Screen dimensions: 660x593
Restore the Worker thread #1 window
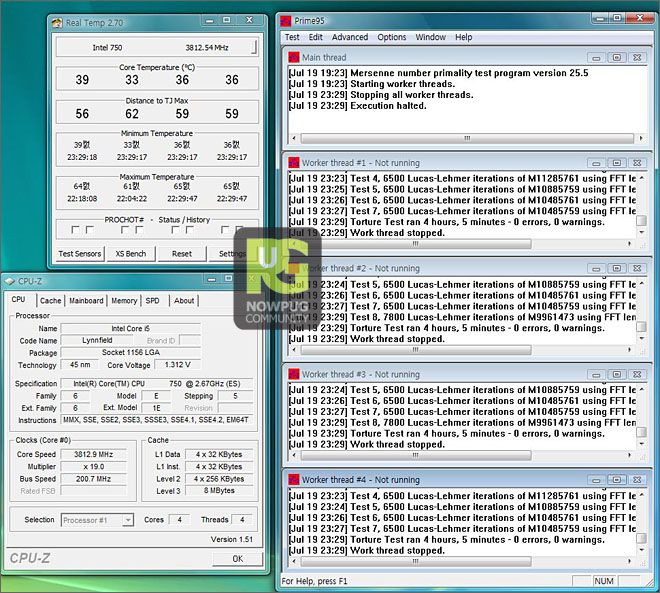click(617, 163)
